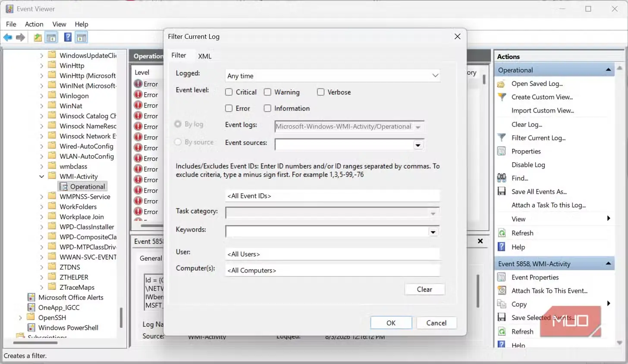Click the Refresh icon under Operational section
628x364 pixels.
point(501,233)
